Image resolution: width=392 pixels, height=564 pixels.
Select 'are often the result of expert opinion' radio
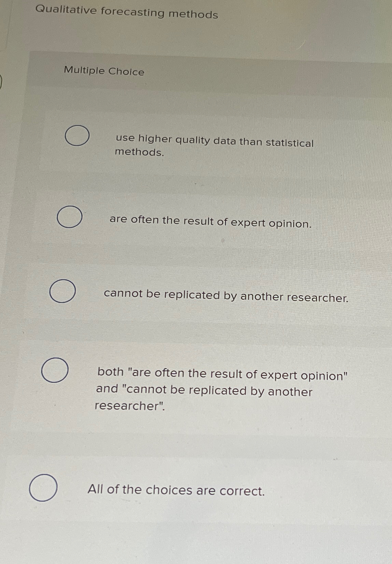pos(71,217)
